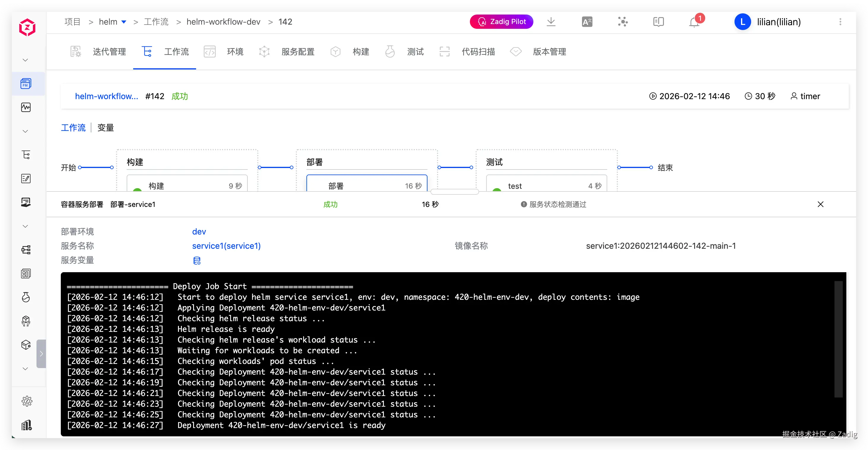Click the service variables database icon

[x=197, y=261]
